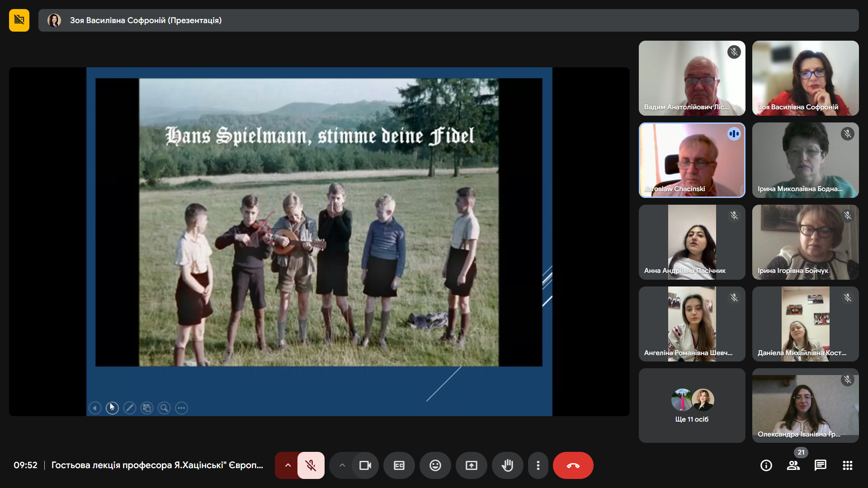The height and width of the screenshot is (488, 868).
Task: Select Вадим Анатолійович video tile
Action: pyautogui.click(x=692, y=78)
